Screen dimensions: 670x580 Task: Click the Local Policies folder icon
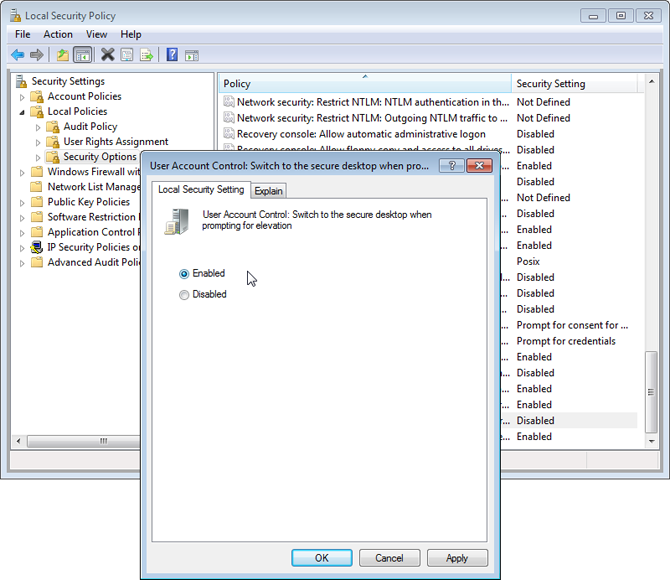(37, 112)
